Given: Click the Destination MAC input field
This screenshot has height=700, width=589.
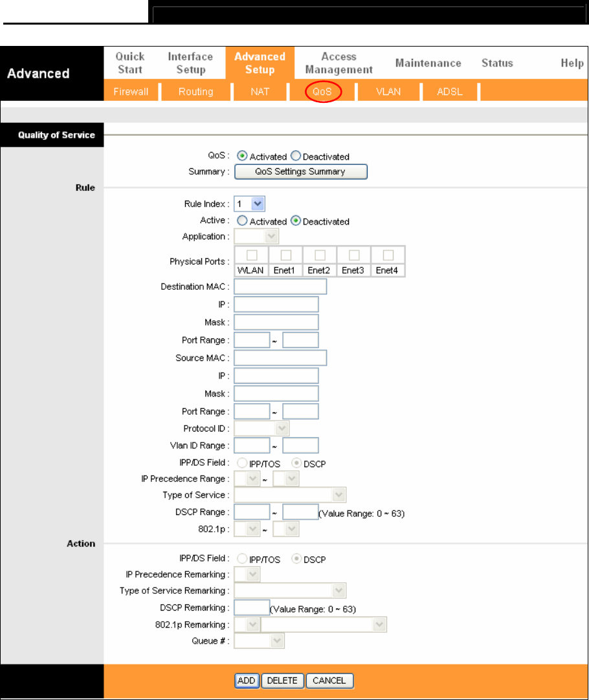Looking at the screenshot, I should 280,287.
